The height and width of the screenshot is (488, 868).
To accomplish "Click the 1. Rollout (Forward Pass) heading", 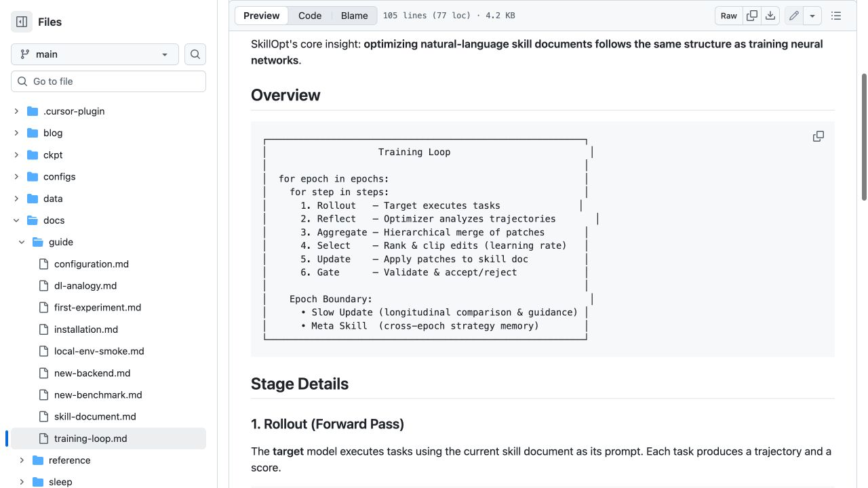I will pos(328,424).
